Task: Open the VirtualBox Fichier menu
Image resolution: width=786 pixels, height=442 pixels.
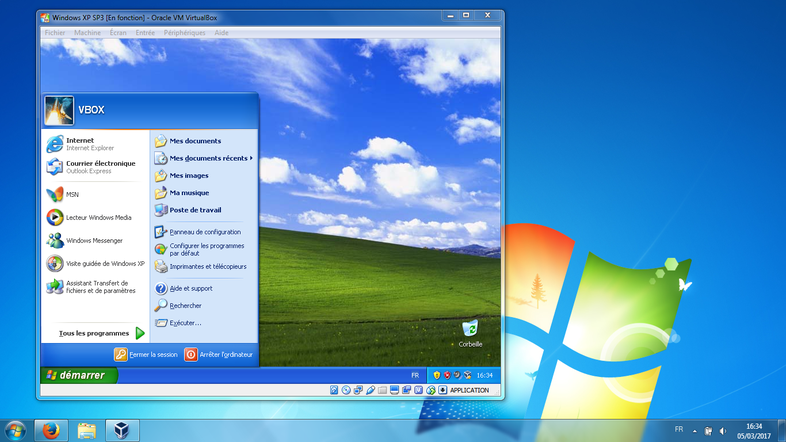Action: (x=55, y=33)
